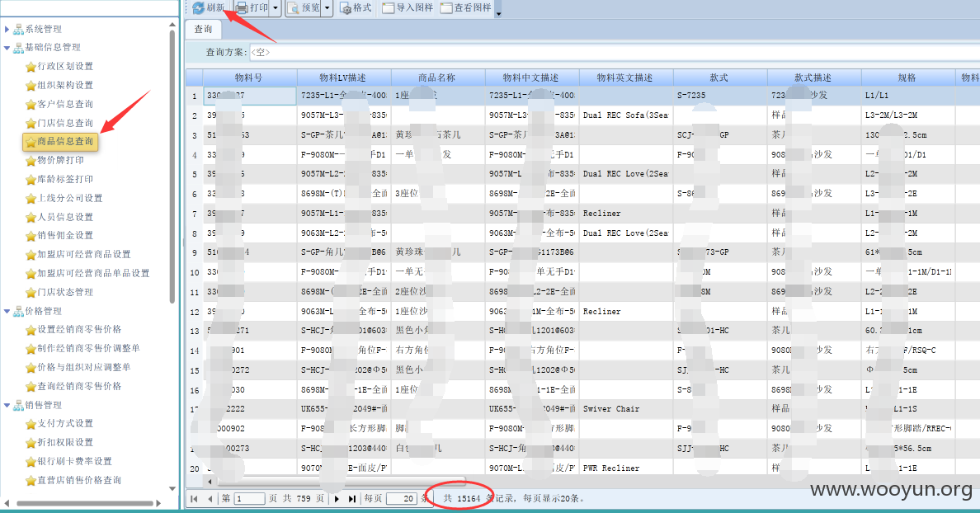
Task: Open 加盟店可经营商品设置 in the sidebar
Action: click(x=84, y=254)
